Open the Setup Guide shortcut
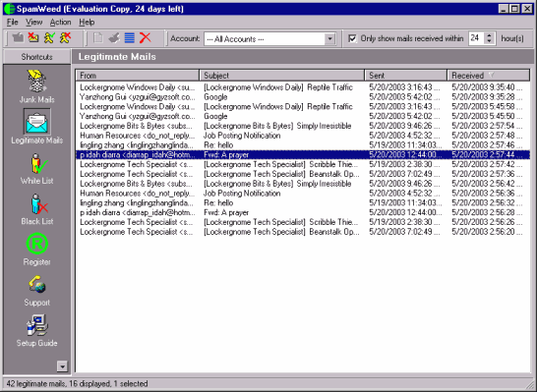 [37, 331]
